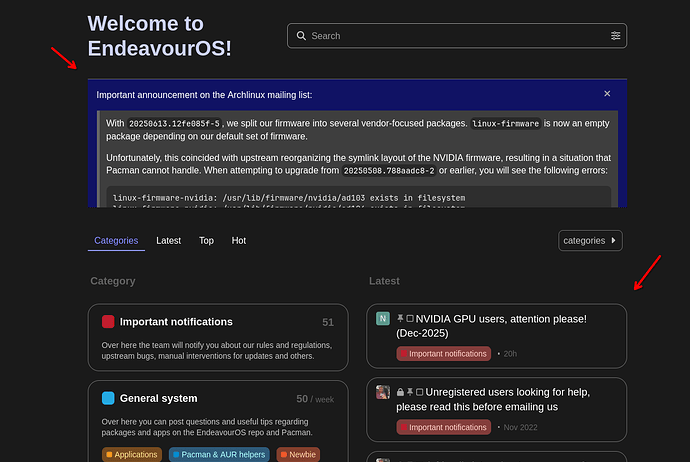Click the 'N' user avatar

383,319
